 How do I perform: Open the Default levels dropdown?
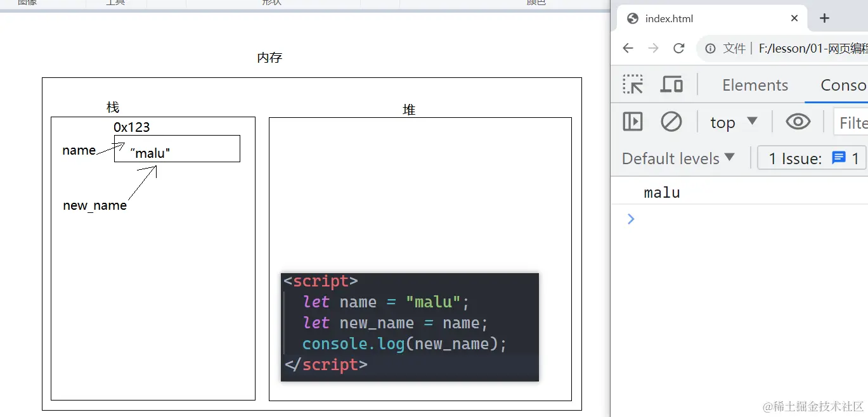[x=678, y=158]
